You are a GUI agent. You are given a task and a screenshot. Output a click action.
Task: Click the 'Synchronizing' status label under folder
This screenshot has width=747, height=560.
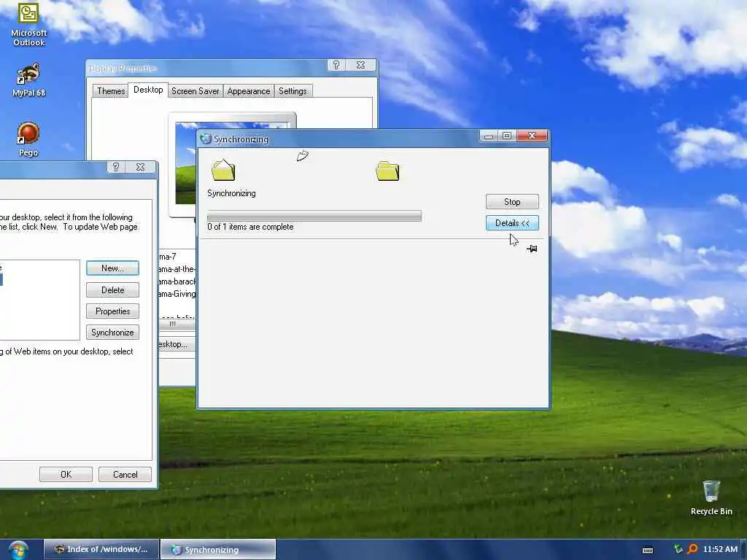(231, 193)
